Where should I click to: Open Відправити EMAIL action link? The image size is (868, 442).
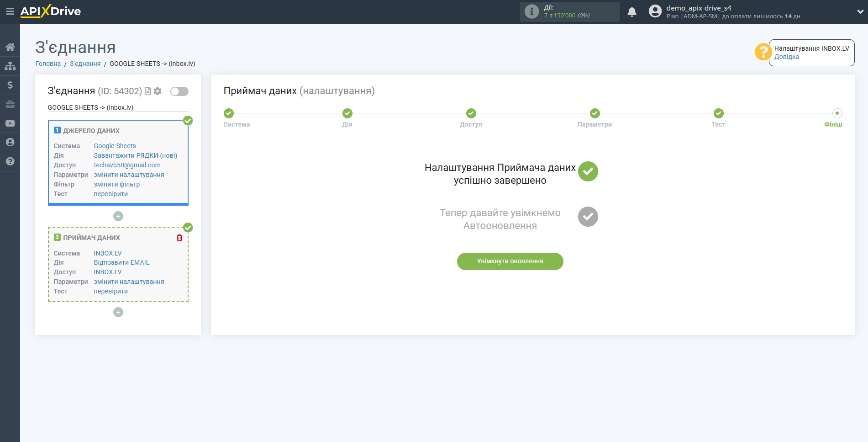click(x=121, y=262)
